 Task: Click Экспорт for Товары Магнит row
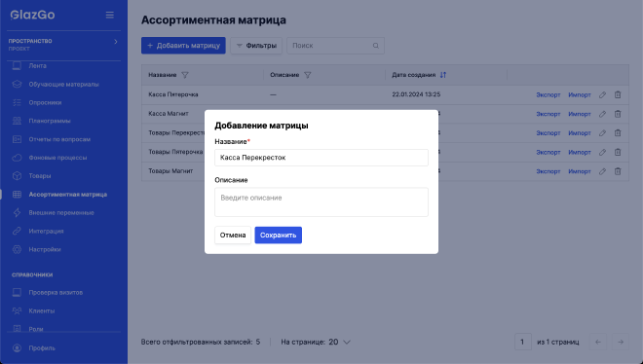click(548, 171)
